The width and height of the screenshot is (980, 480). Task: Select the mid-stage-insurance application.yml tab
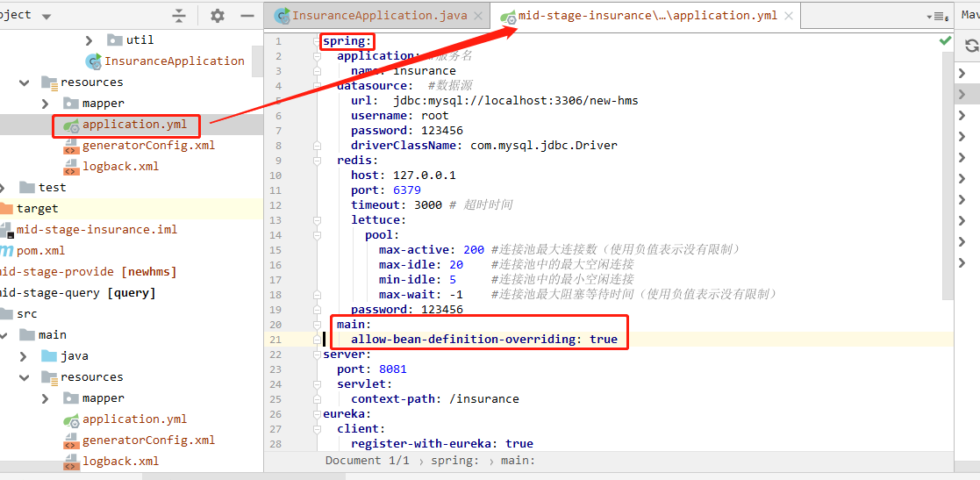point(647,15)
